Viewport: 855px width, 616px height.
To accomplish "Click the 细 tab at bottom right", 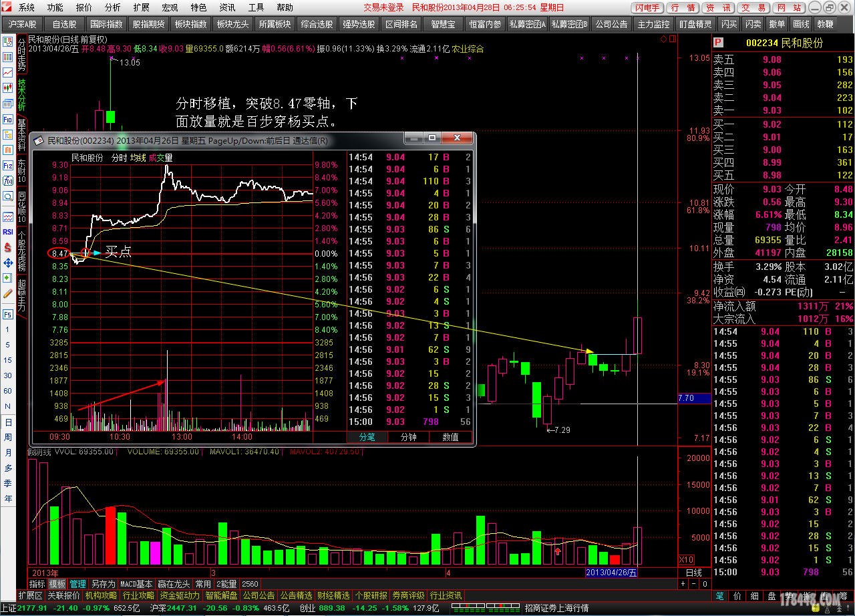I will tap(754, 595).
